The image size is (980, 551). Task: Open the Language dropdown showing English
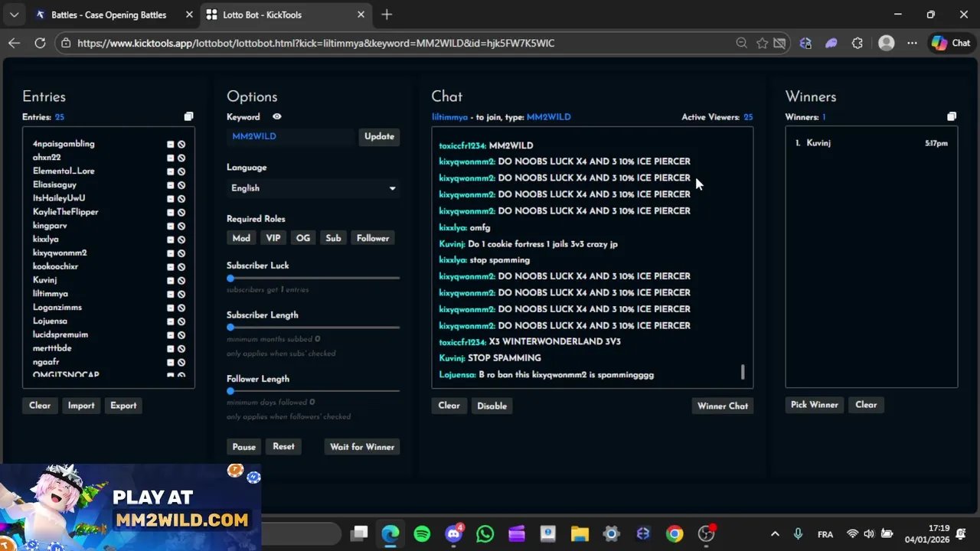pyautogui.click(x=312, y=188)
